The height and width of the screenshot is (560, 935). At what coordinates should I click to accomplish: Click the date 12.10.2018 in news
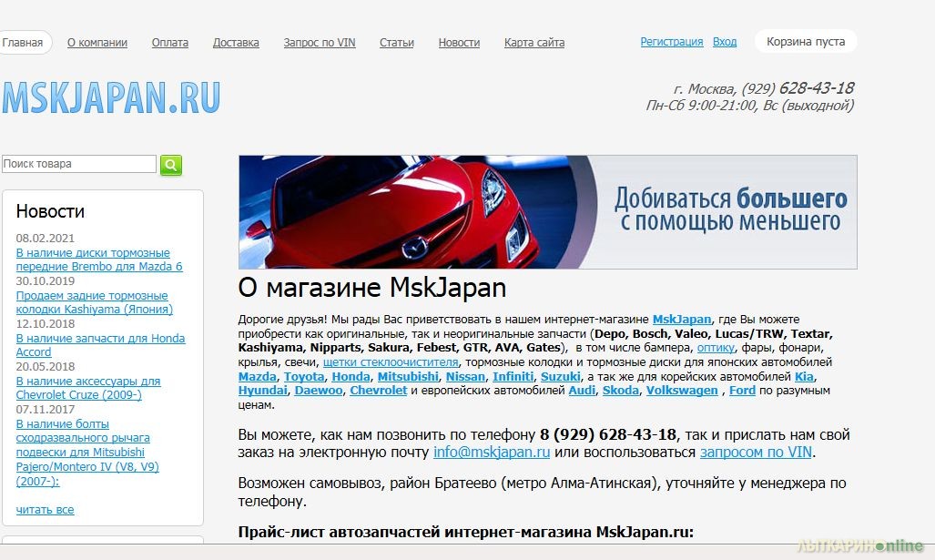pyautogui.click(x=46, y=324)
